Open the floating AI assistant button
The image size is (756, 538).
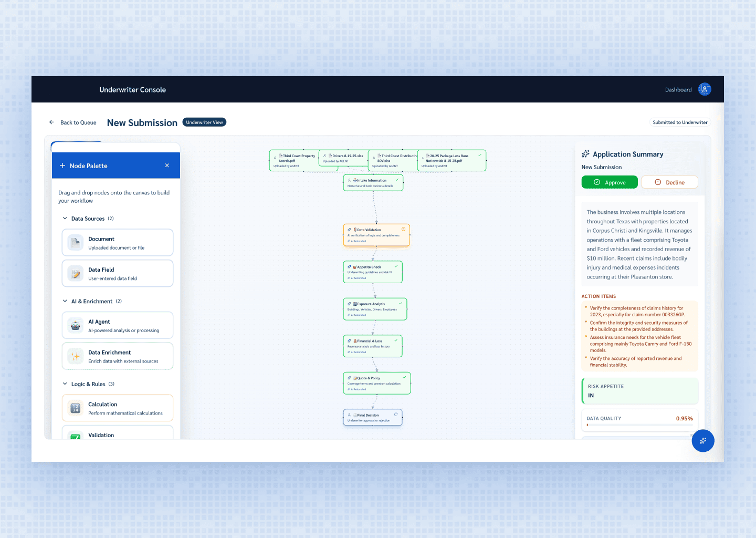tap(702, 441)
